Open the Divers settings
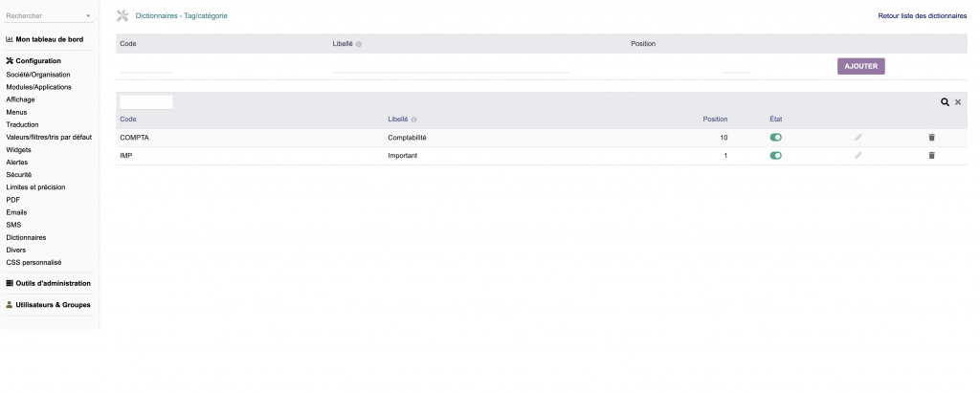Viewport: 980px width, 393px height. tap(16, 250)
